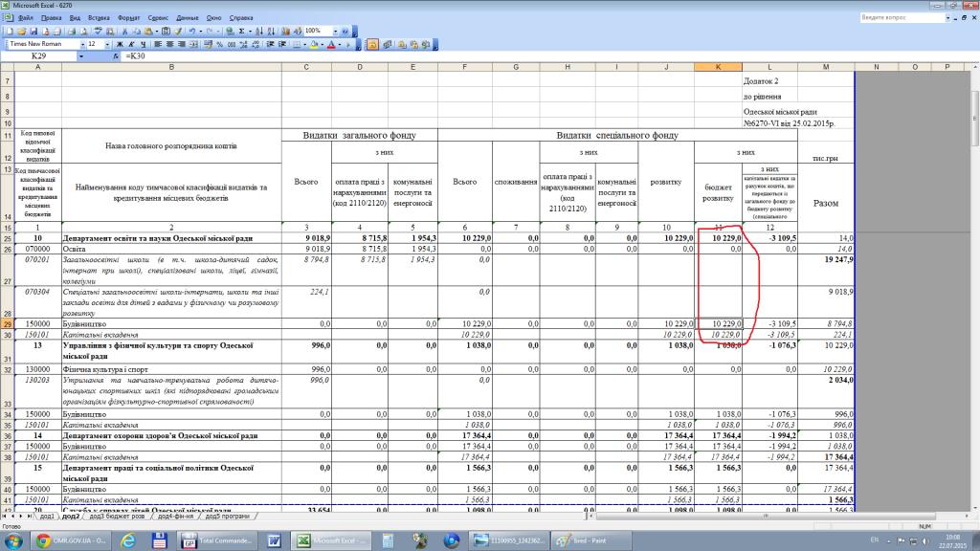Toggle underline formatting (Ч button)
The height and width of the screenshot is (551, 980).
click(x=142, y=44)
